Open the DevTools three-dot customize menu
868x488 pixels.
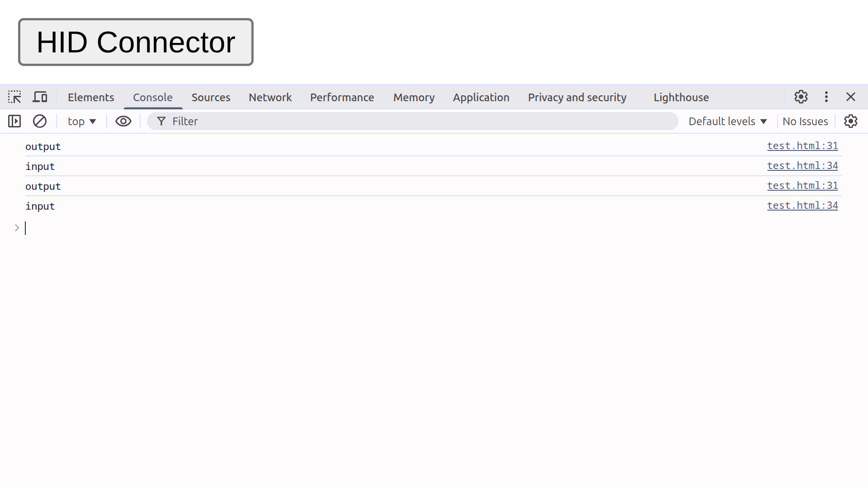click(826, 97)
